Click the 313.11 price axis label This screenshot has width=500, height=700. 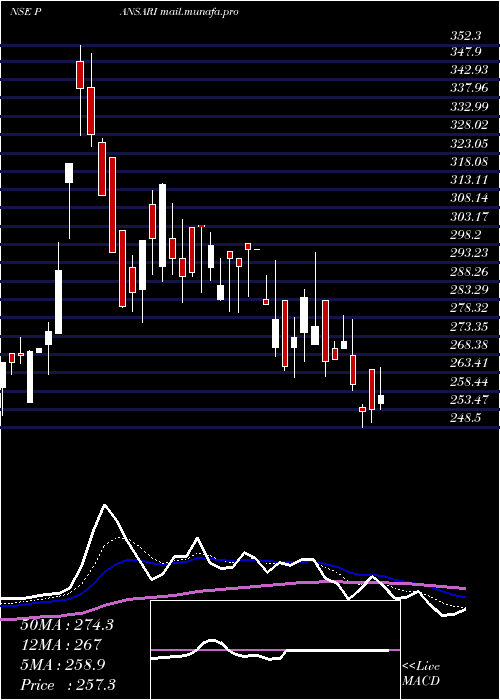(469, 180)
